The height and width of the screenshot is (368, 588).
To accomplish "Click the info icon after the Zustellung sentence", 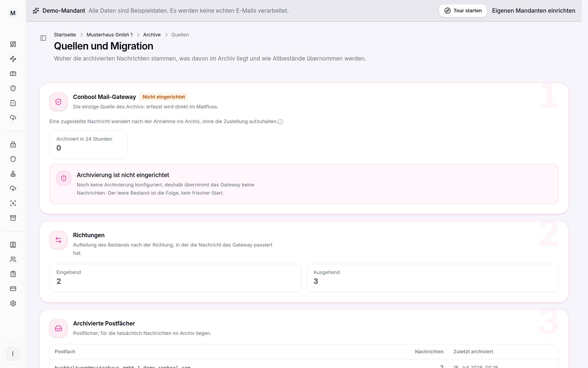I will coord(280,122).
